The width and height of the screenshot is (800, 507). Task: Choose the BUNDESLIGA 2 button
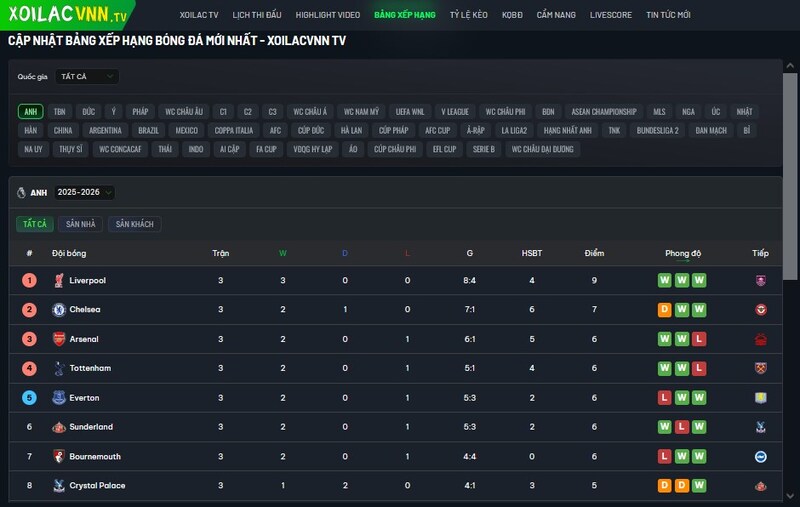coord(658,131)
